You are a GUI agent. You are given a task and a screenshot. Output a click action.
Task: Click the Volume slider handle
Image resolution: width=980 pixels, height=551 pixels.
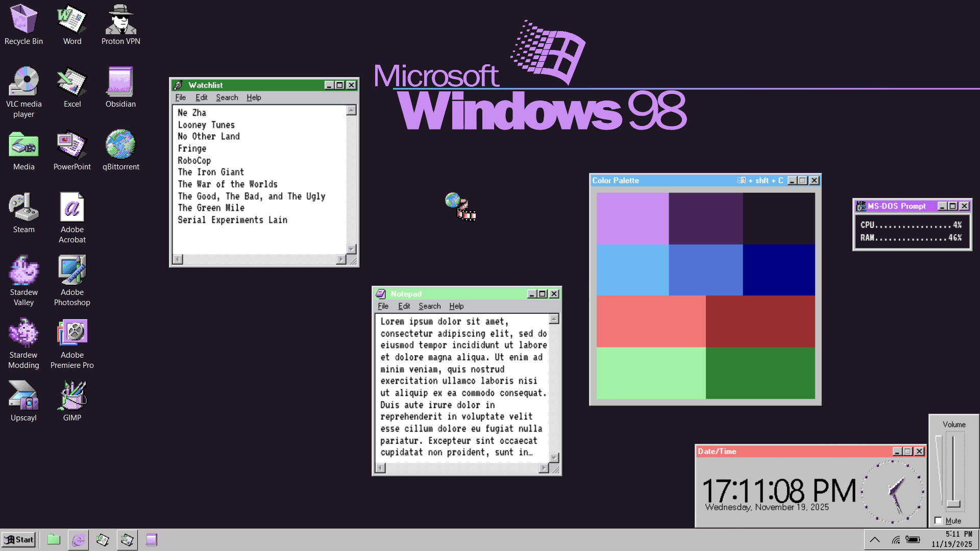[x=953, y=504]
